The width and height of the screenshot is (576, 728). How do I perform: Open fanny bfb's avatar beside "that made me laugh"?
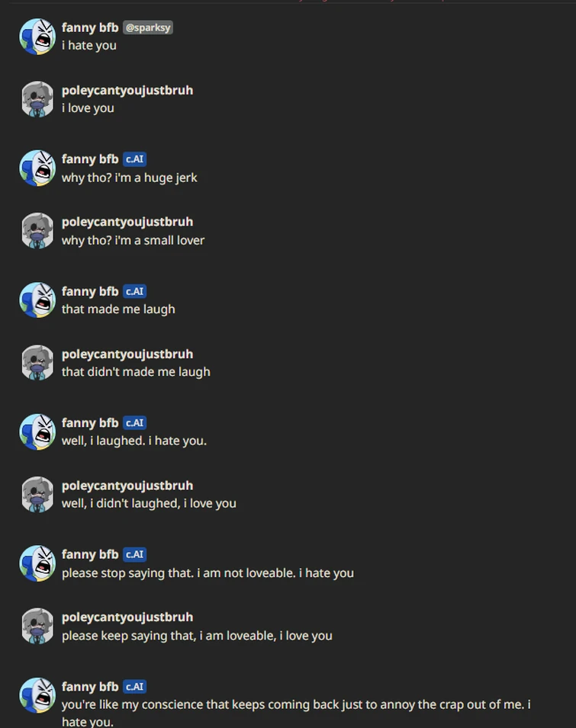(37, 300)
